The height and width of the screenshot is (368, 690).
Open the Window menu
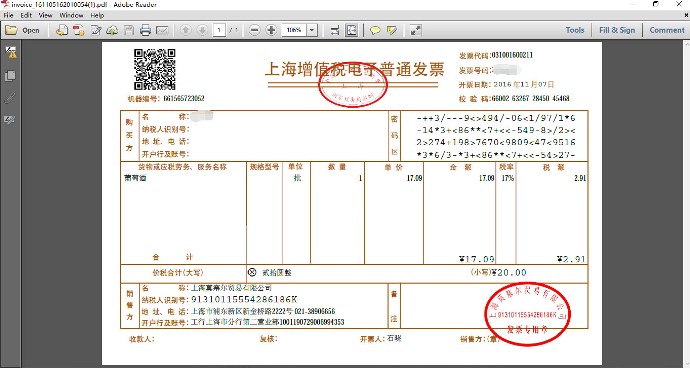[x=71, y=15]
